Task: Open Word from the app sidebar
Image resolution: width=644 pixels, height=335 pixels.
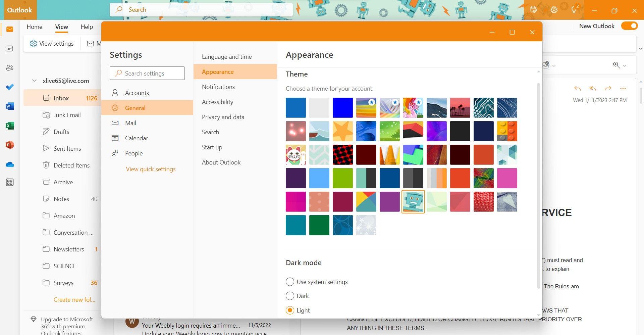Action: (x=10, y=106)
